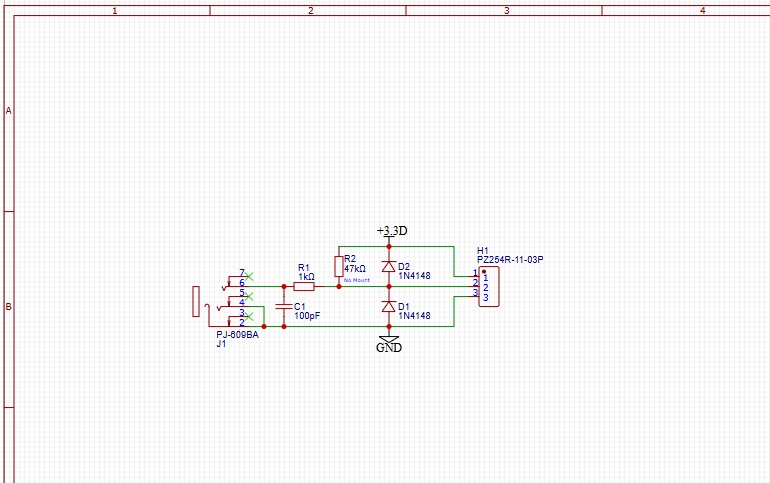Click the "PJ-609BA" part name

pos(238,335)
